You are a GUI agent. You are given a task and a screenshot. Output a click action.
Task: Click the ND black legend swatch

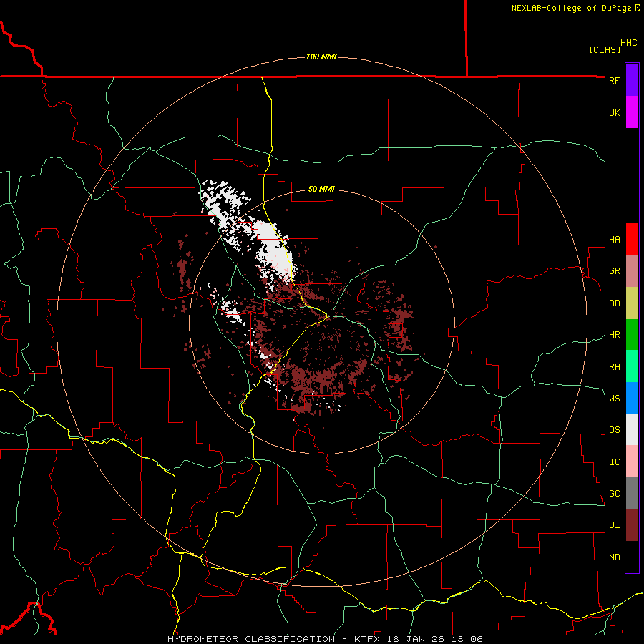pos(632,557)
